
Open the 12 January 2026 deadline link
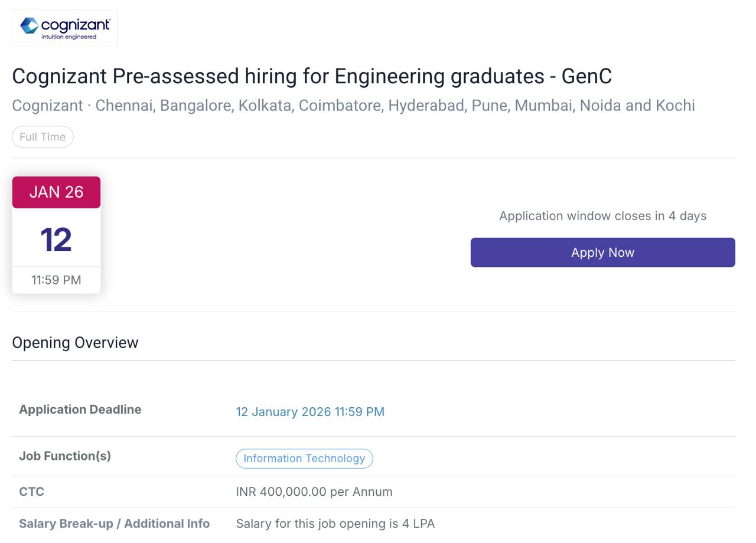coord(310,412)
